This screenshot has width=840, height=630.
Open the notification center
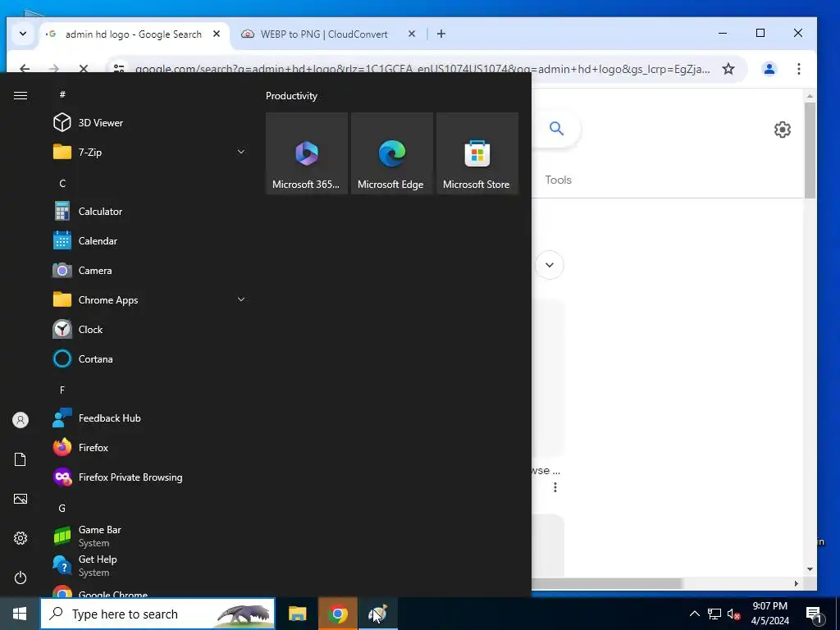(x=815, y=614)
